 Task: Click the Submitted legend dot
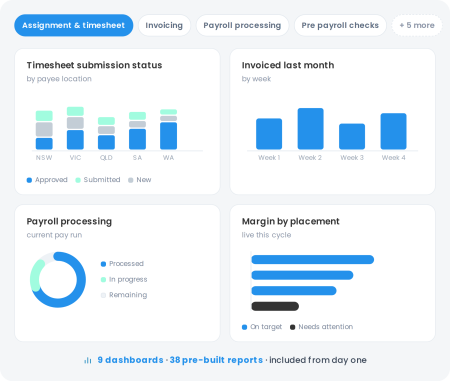click(78, 180)
